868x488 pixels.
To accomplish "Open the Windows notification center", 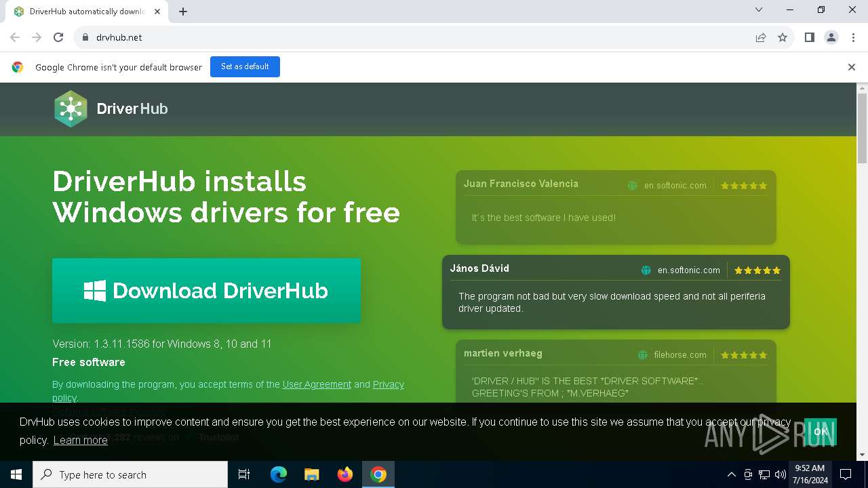I will pyautogui.click(x=846, y=474).
